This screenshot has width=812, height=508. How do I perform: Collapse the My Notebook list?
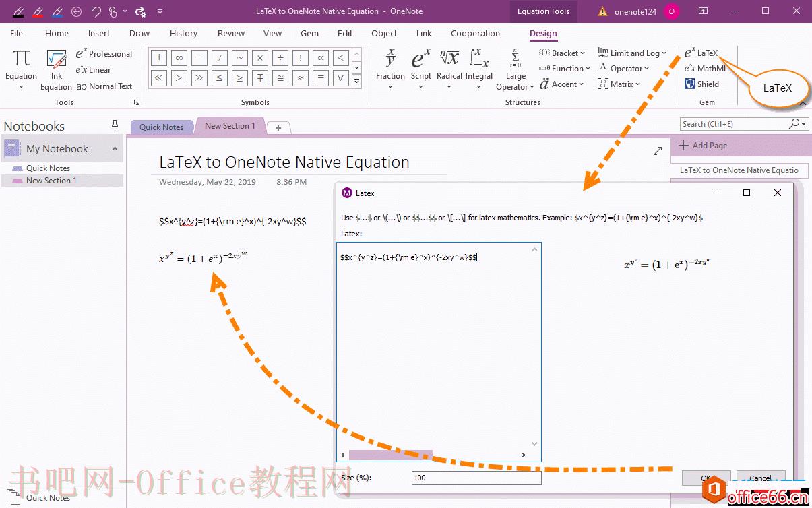115,149
